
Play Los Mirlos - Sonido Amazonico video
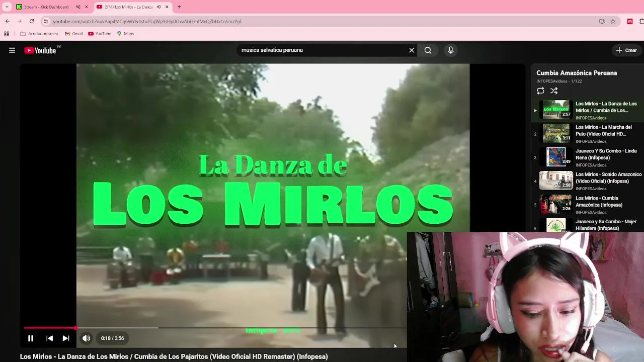589,181
